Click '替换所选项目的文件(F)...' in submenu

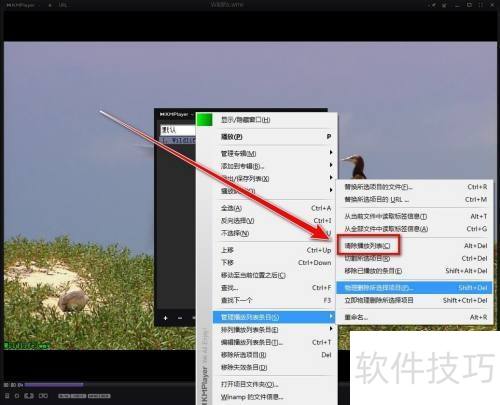coord(415,187)
